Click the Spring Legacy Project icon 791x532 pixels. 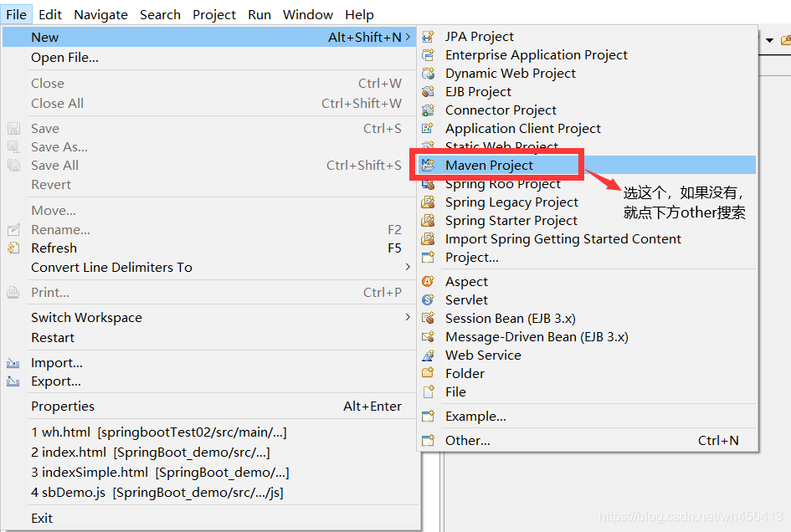[428, 202]
